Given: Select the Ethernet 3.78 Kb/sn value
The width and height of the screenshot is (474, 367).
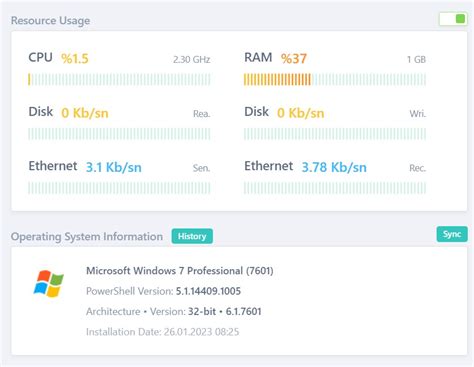Looking at the screenshot, I should tap(334, 167).
